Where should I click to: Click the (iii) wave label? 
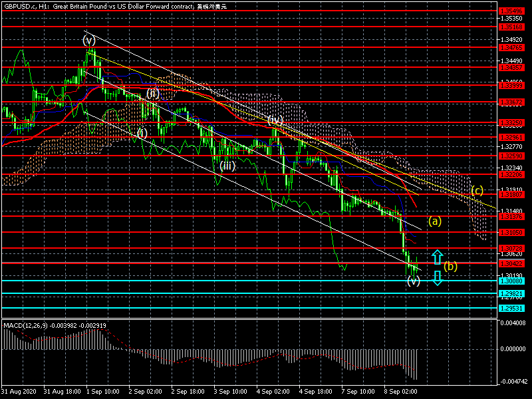pyautogui.click(x=227, y=166)
